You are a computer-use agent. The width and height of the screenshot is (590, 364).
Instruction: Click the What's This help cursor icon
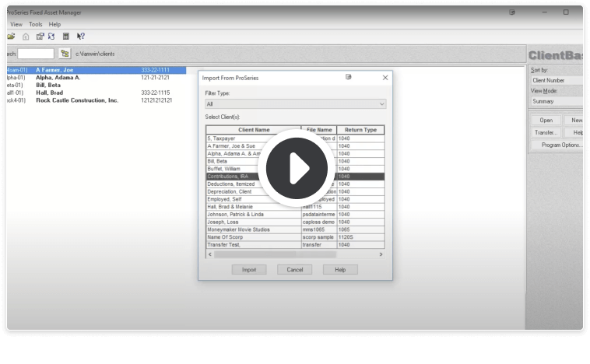pos(80,36)
